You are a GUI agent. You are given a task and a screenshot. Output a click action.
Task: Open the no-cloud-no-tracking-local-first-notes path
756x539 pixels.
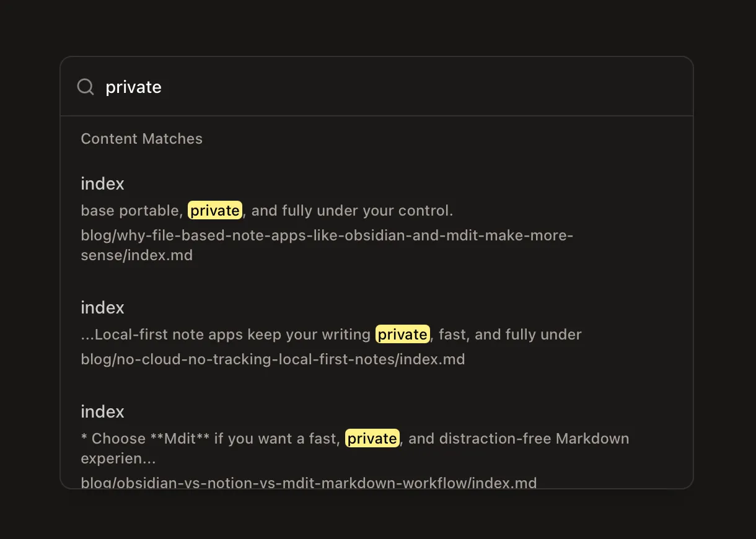(x=273, y=359)
